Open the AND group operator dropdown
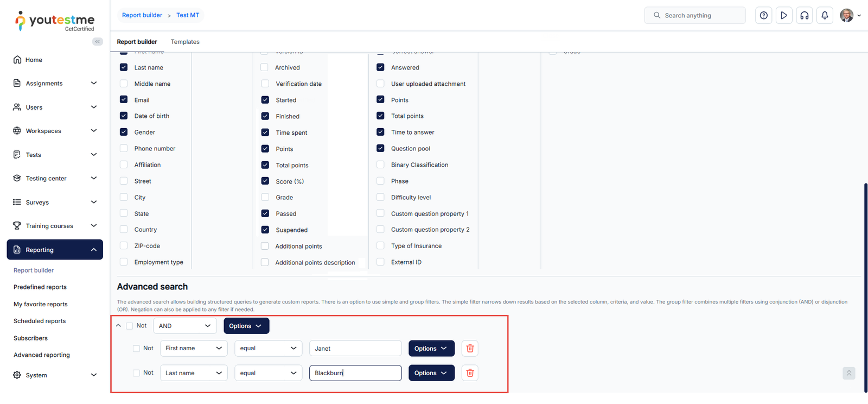 tap(184, 326)
